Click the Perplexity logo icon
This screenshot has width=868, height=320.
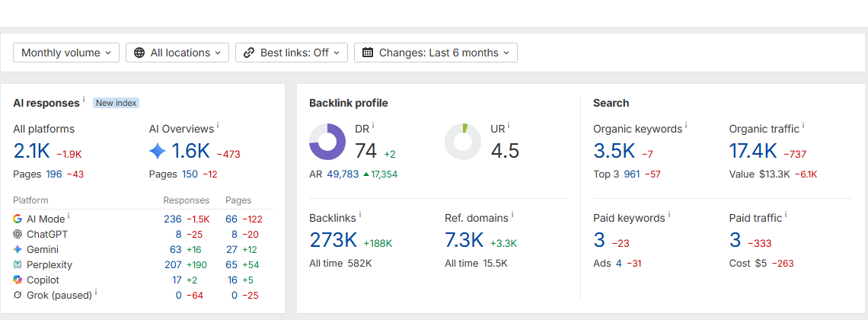18,264
